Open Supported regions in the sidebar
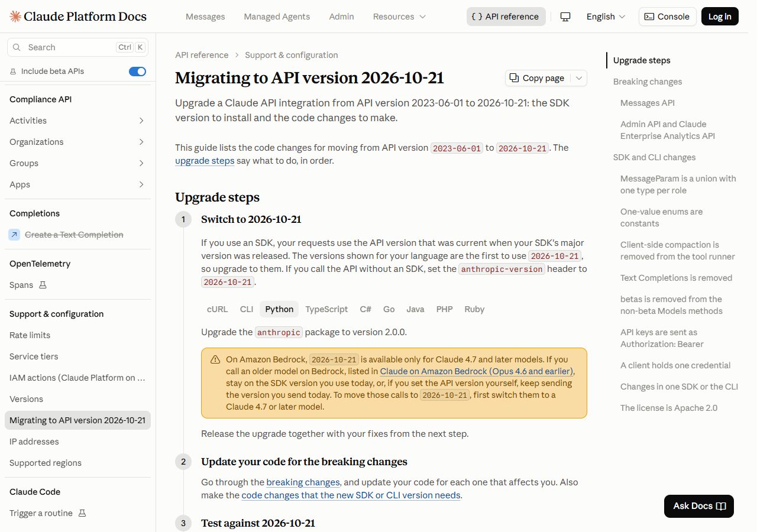The width and height of the screenshot is (757, 532). (77, 463)
